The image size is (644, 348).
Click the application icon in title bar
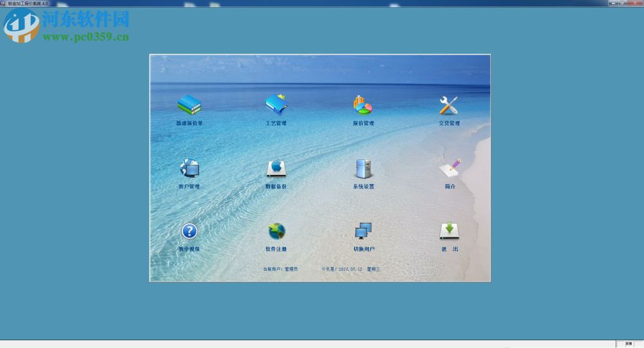coord(3,3)
